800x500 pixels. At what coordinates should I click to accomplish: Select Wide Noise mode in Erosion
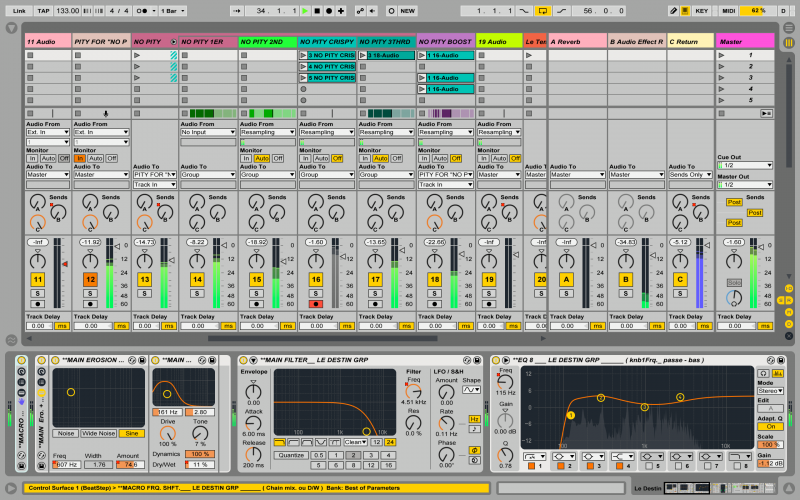point(98,433)
